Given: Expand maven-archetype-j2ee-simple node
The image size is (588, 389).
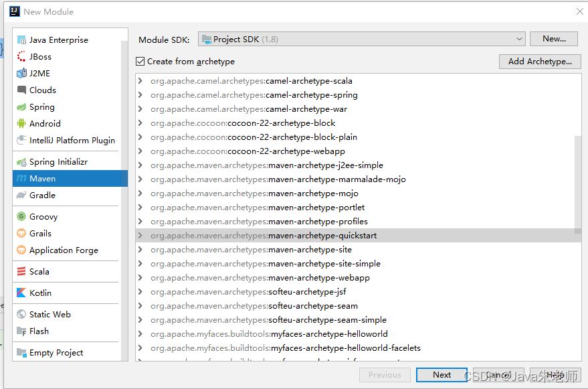Looking at the screenshot, I should [x=140, y=165].
